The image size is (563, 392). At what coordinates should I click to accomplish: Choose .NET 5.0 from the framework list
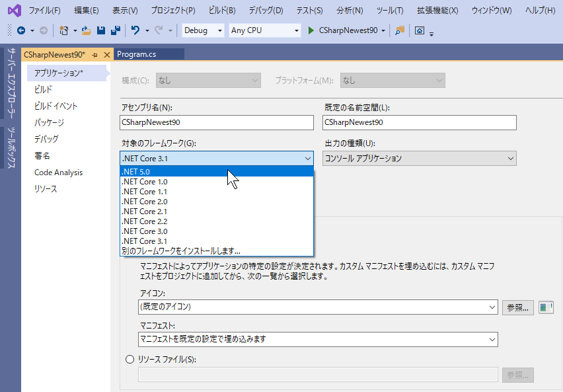tap(217, 172)
